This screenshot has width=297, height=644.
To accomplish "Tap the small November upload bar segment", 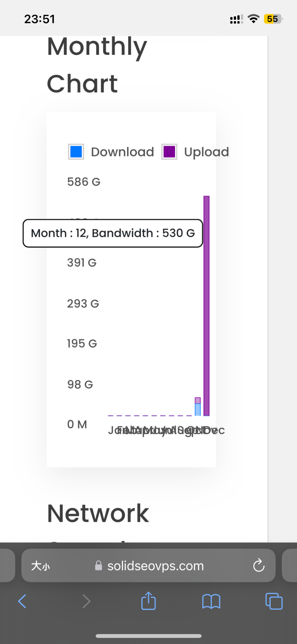I will (198, 400).
